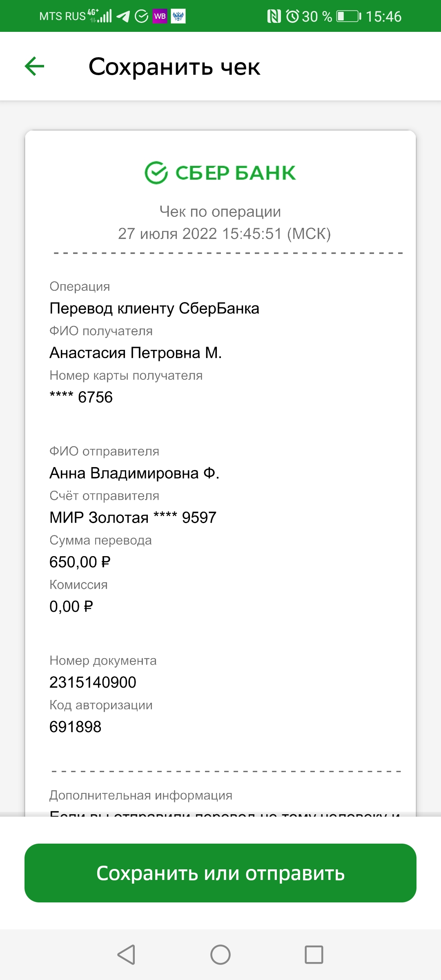
Task: Open the Android back navigation triangle
Action: point(126,955)
